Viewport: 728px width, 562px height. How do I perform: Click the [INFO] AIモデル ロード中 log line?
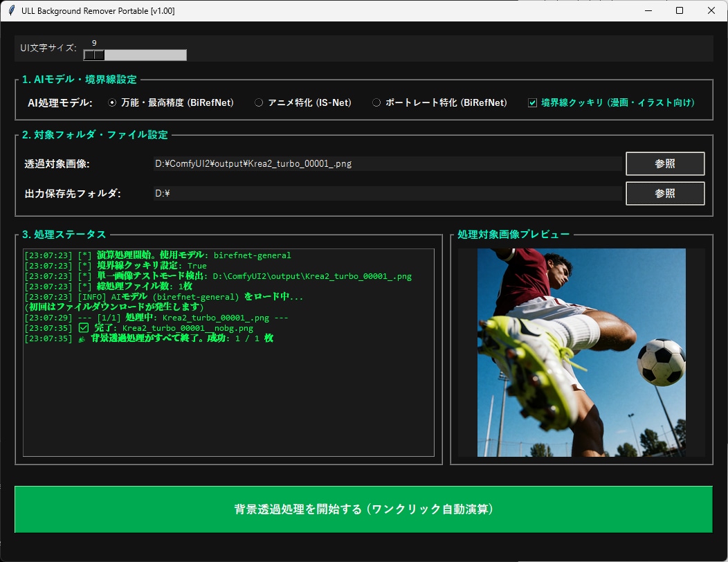163,297
